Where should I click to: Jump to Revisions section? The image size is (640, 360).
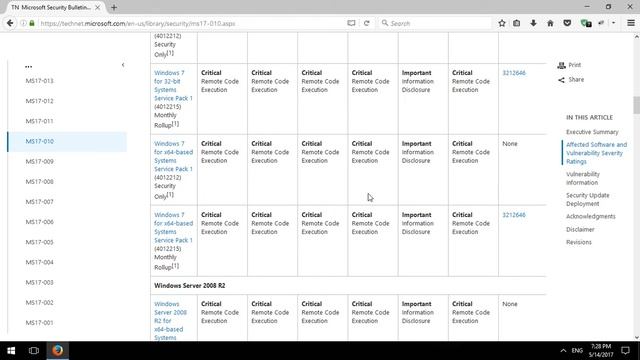(578, 242)
